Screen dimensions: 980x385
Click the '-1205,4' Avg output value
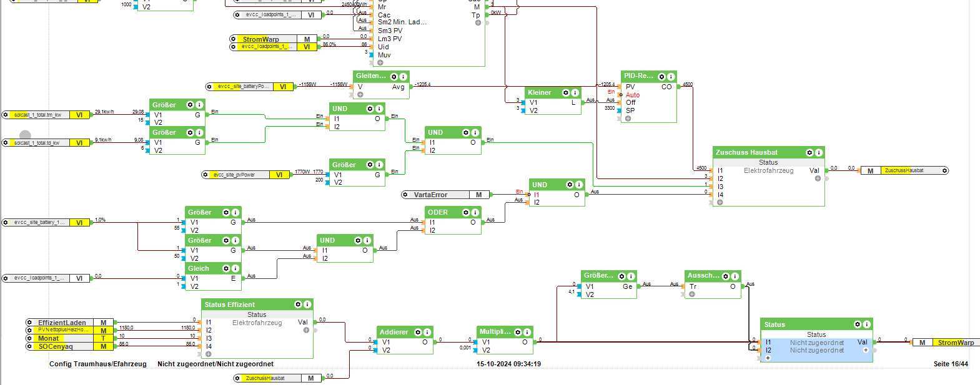click(x=422, y=84)
